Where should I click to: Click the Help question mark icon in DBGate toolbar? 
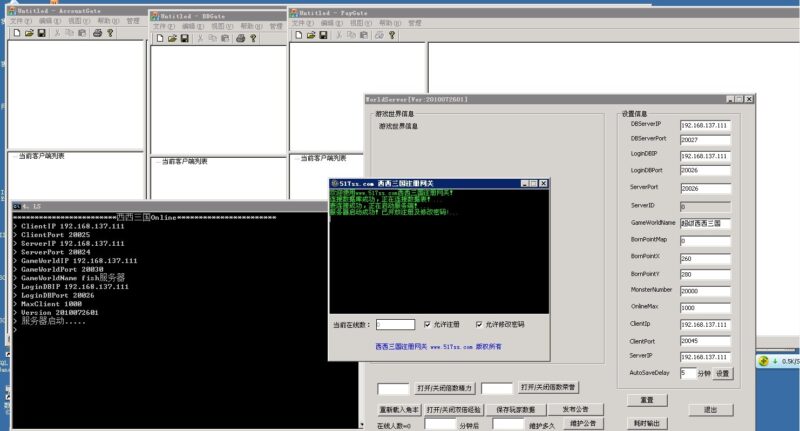(x=254, y=39)
